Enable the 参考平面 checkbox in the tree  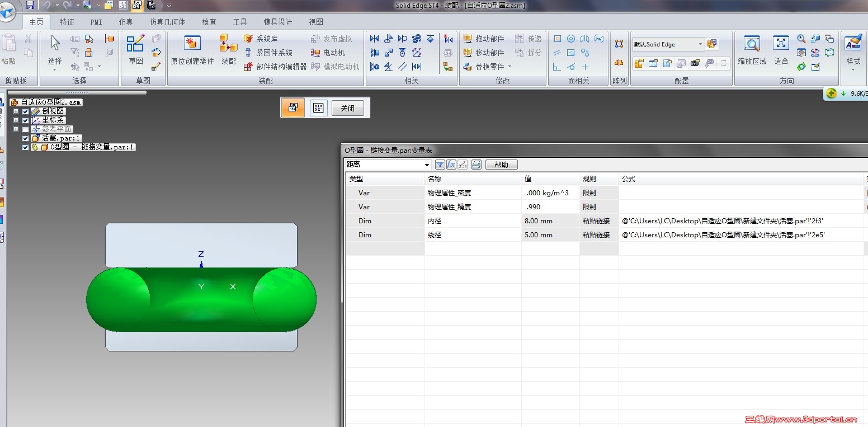pos(25,129)
